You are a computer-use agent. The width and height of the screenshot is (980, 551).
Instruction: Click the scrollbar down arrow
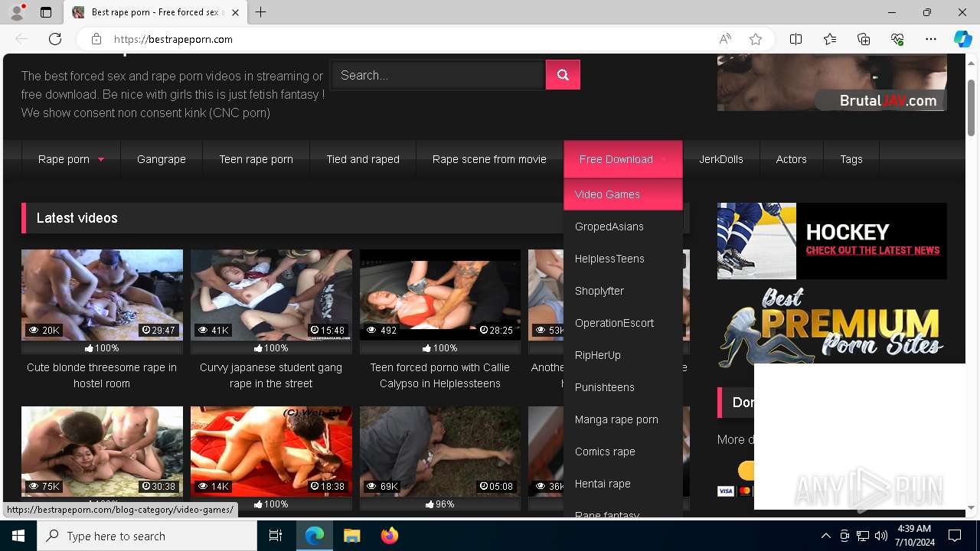coord(972,508)
